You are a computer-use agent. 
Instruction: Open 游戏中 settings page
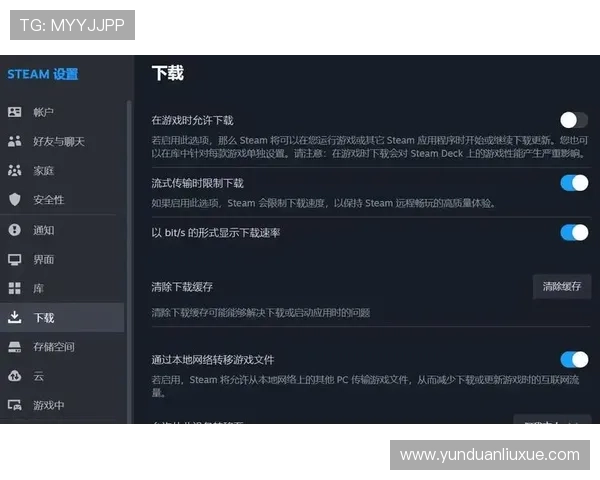click(x=62, y=405)
